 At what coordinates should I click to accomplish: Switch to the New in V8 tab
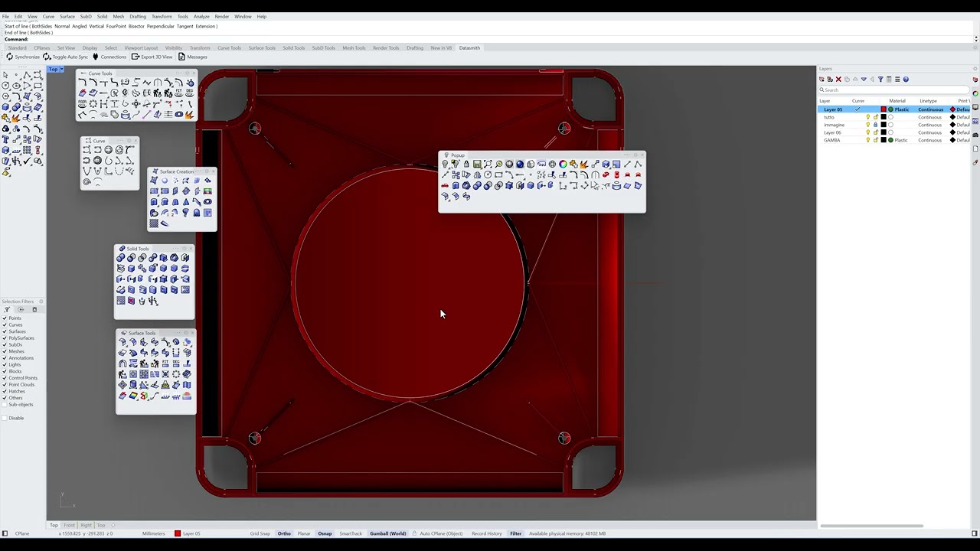(441, 48)
